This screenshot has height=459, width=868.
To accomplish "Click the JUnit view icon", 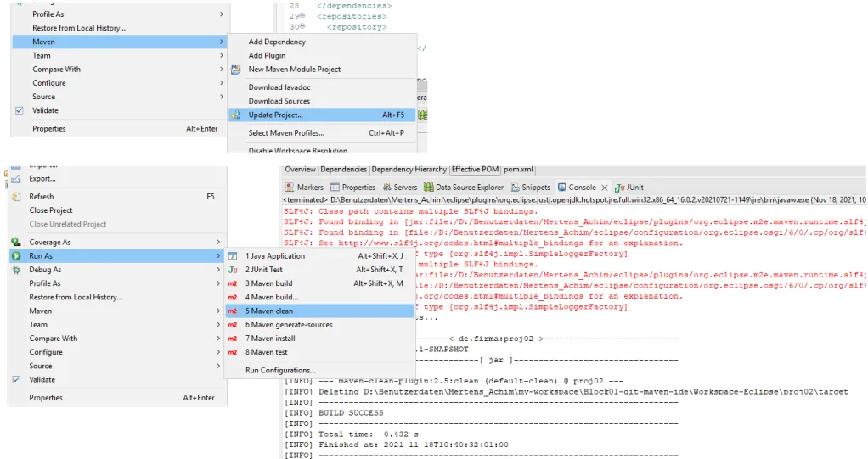I will pyautogui.click(x=619, y=188).
